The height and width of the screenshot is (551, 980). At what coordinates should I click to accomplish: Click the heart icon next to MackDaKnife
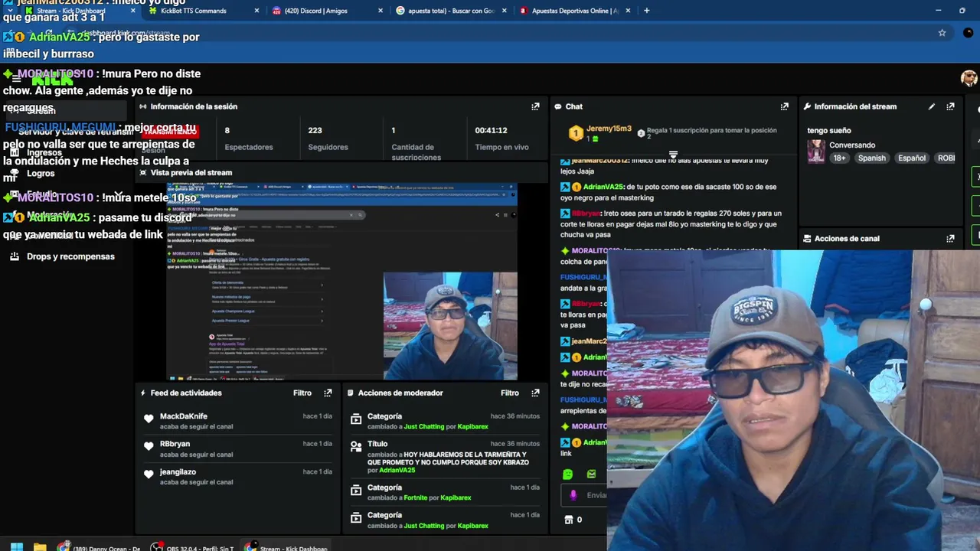click(149, 419)
